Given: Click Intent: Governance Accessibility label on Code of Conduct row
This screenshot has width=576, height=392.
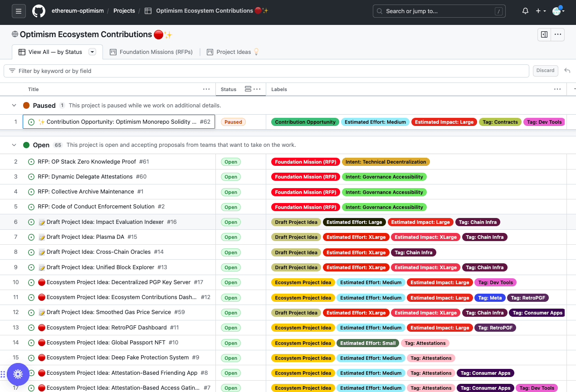Looking at the screenshot, I should [384, 207].
